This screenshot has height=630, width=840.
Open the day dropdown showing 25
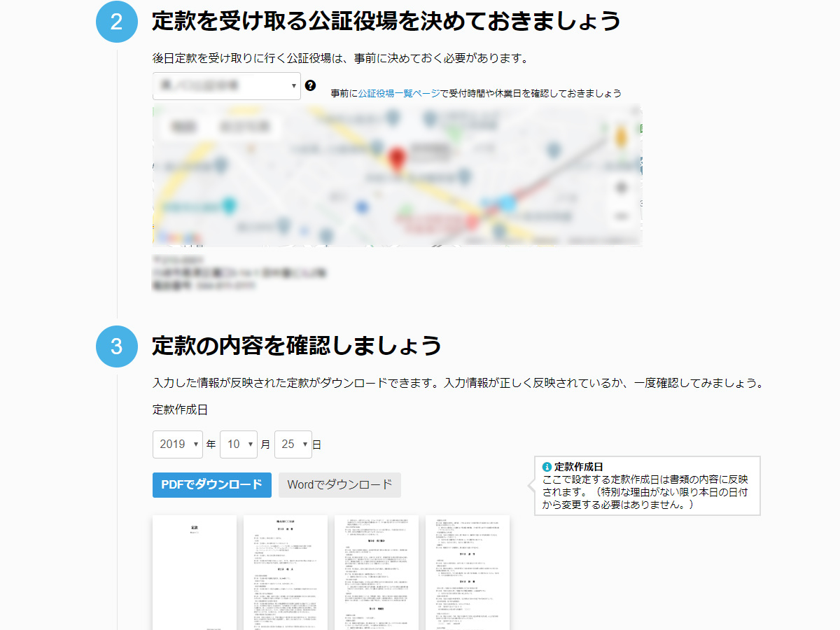click(x=293, y=444)
